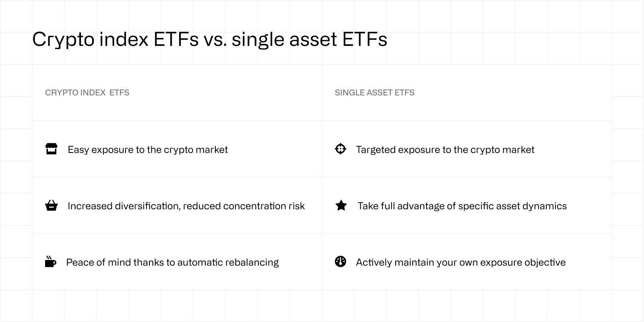The width and height of the screenshot is (644, 322).
Task: Click the crosshair icon beside Targeted exposure
Action: tap(341, 149)
